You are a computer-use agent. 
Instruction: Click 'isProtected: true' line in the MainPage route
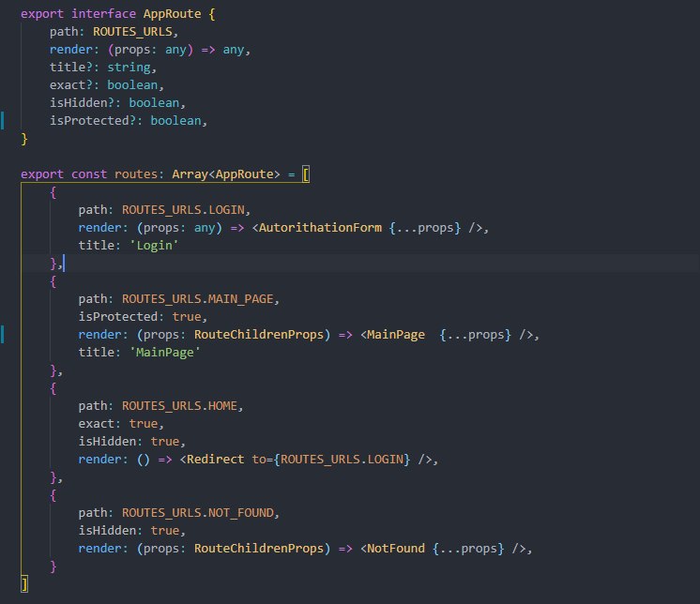(x=143, y=317)
